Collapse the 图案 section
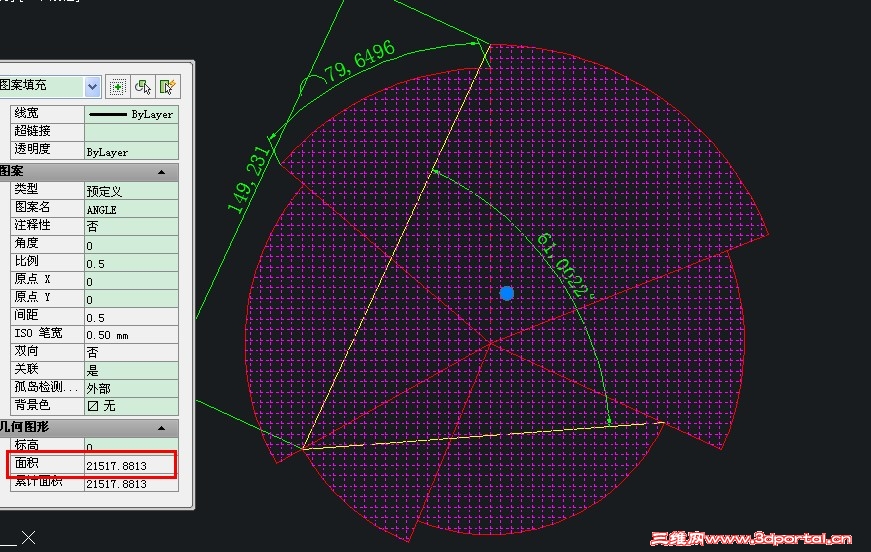Screen dimensions: 871x552 [x=161, y=172]
